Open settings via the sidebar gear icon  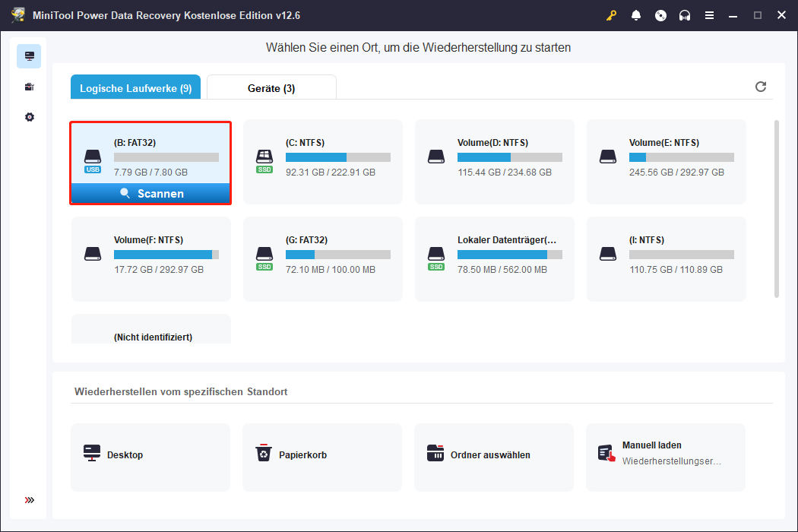pos(29,117)
